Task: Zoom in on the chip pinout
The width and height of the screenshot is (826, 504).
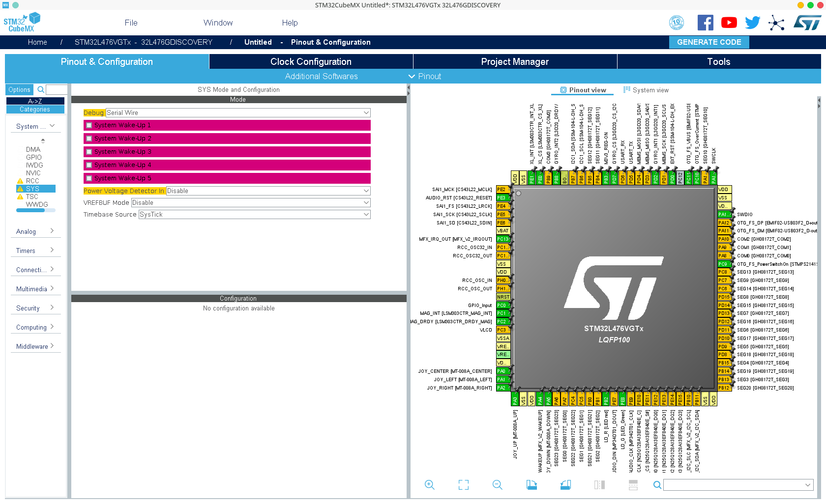Action: (x=429, y=485)
